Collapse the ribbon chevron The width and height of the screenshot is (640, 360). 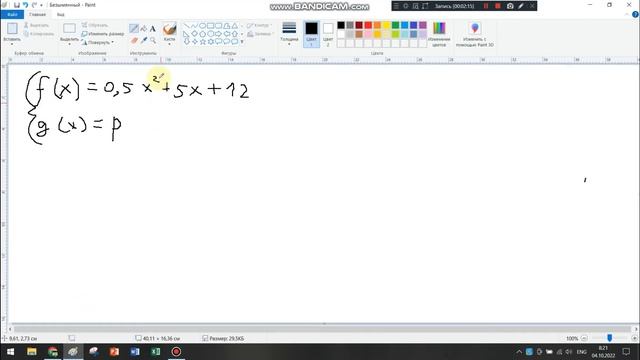pos(627,15)
